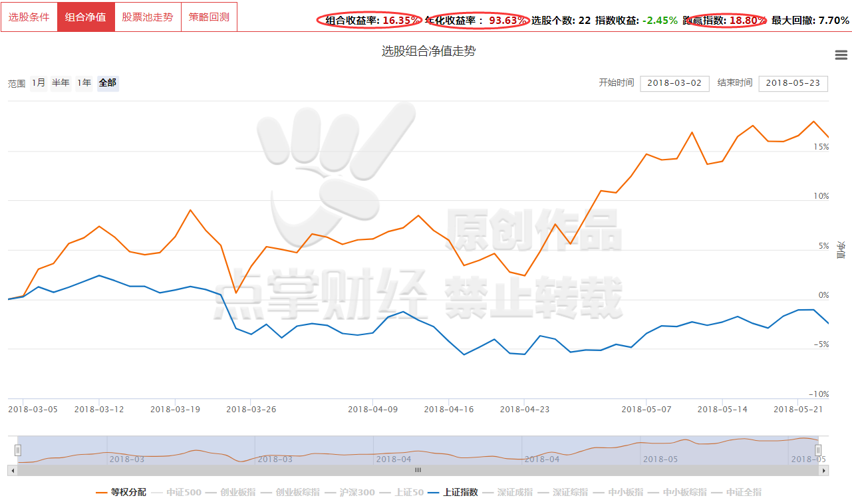Show the 深证综指 legend series
Screen dimensions: 852x504
(x=563, y=493)
